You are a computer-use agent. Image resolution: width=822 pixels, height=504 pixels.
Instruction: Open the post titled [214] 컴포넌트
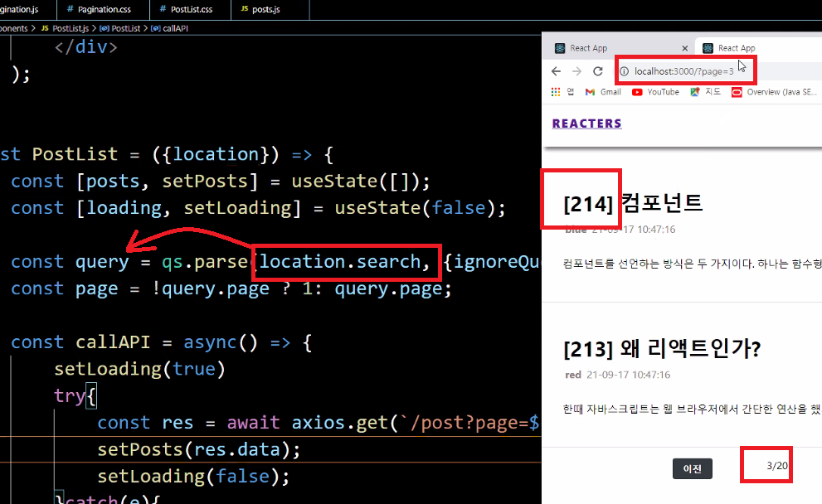coord(633,203)
